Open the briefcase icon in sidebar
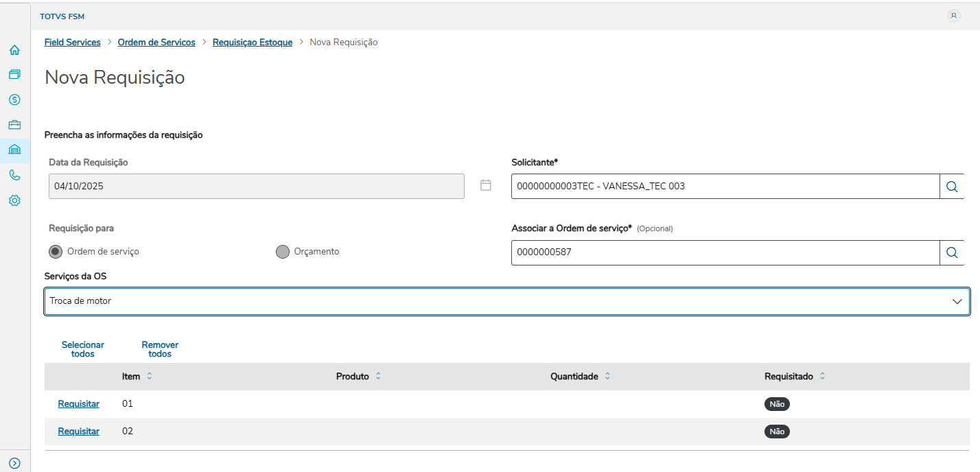Viewport: 980px width, 472px height. [x=14, y=125]
